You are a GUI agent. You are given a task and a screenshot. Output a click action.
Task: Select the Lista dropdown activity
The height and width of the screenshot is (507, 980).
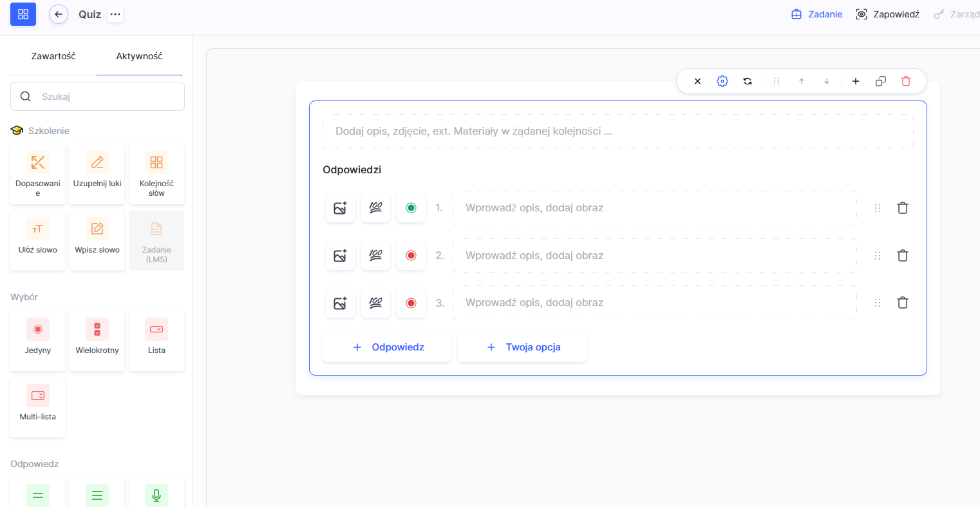pos(156,340)
